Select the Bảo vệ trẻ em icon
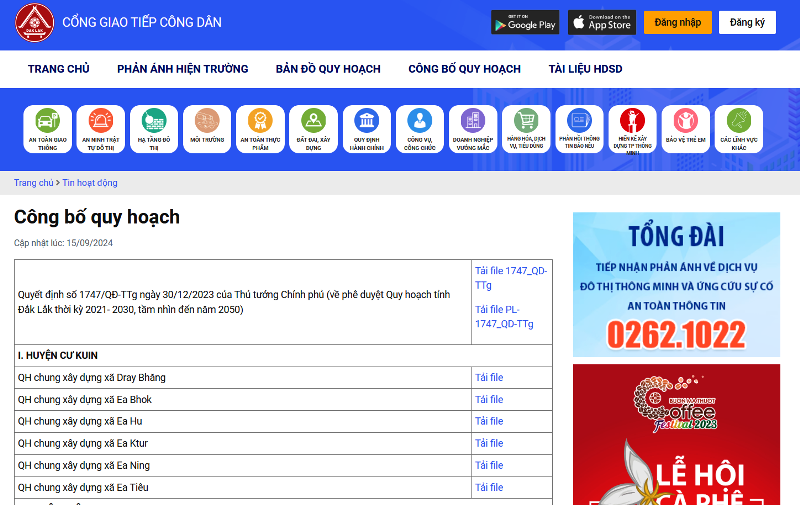800x505 pixels. coord(685,129)
